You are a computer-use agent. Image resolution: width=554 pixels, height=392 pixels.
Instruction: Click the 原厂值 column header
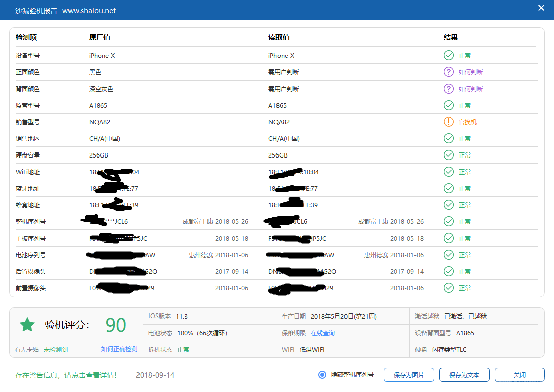coord(100,37)
